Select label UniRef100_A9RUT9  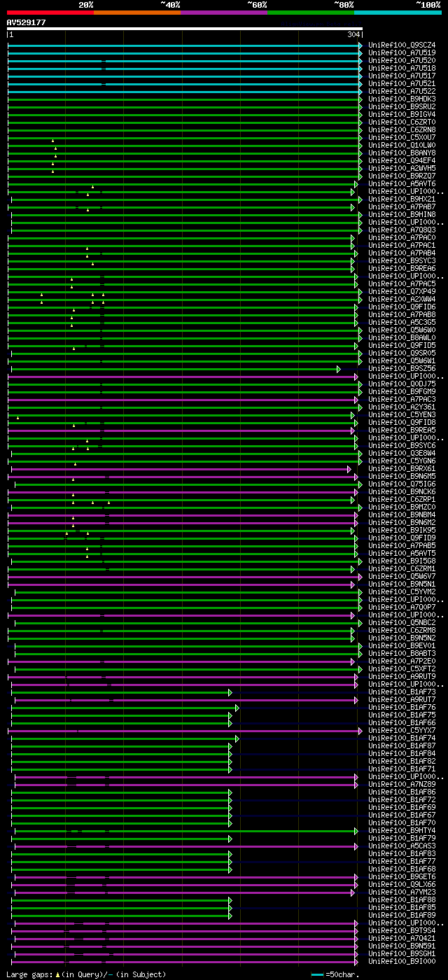click(x=402, y=676)
